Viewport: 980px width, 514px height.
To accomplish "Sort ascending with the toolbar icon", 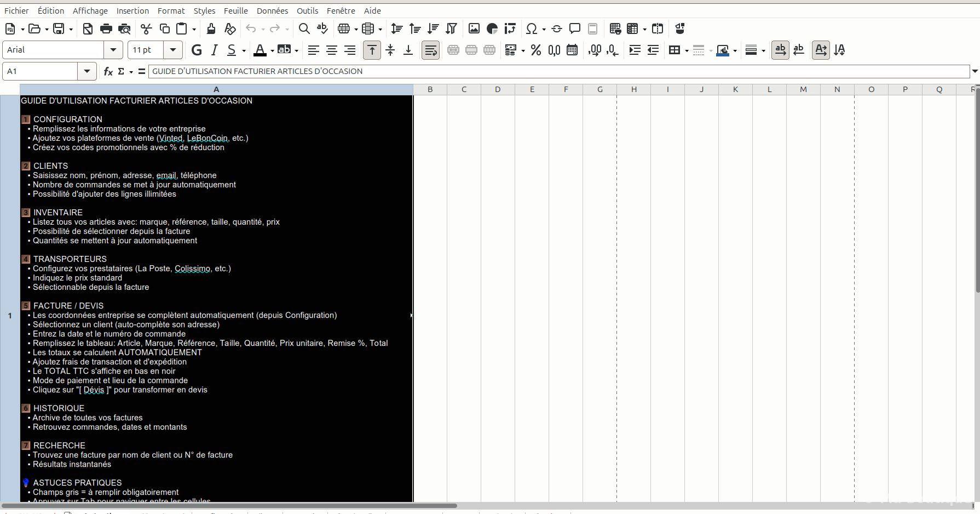I will tap(415, 28).
